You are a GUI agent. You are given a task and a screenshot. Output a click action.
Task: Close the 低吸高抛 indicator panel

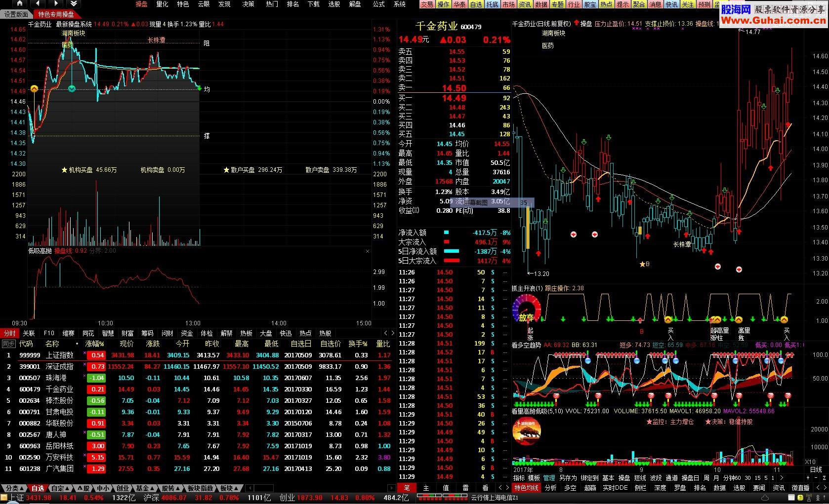pos(367,251)
